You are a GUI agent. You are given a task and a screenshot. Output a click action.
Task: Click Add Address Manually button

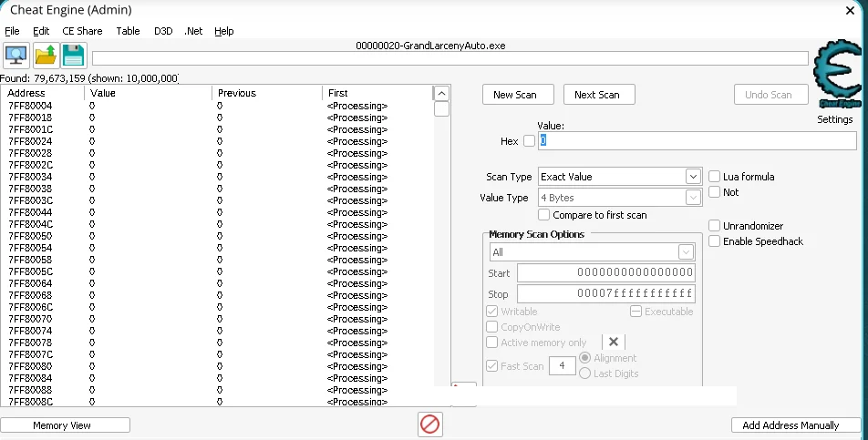[796, 425]
